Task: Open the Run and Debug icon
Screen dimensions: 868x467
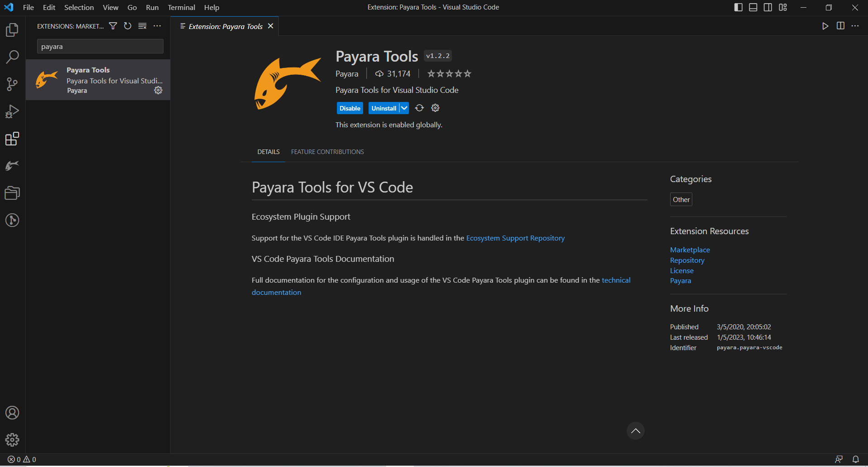Action: (12, 111)
